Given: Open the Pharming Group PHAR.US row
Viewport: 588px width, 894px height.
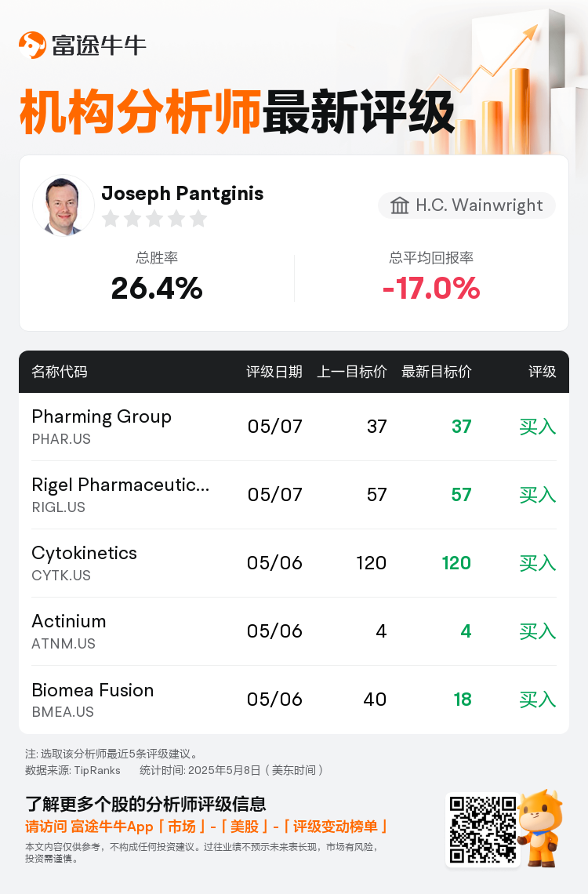Looking at the screenshot, I should 294,427.
